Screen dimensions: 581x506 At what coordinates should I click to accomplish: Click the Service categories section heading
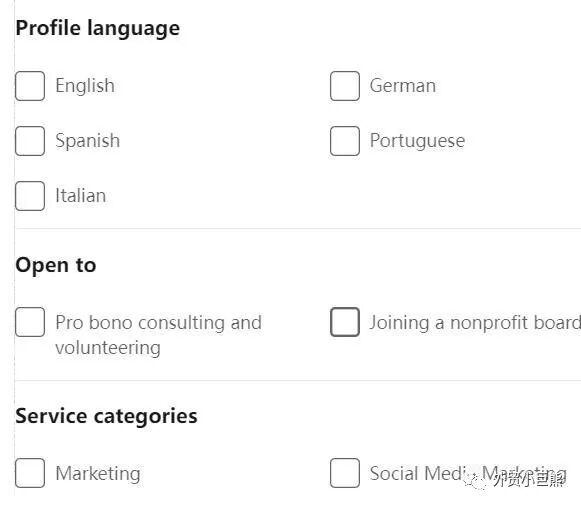106,416
